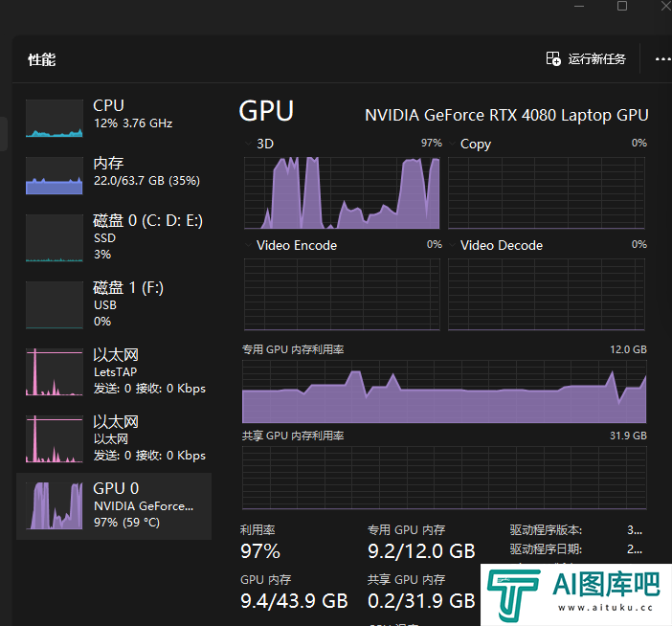Select the 磁盘 1 (F:) USB entry

point(114,304)
